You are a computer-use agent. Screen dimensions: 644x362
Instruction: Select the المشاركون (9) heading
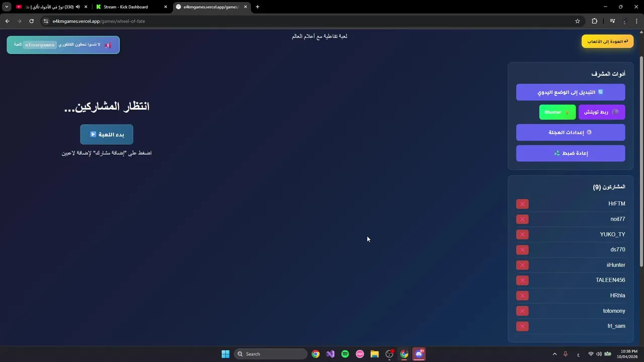[609, 187]
